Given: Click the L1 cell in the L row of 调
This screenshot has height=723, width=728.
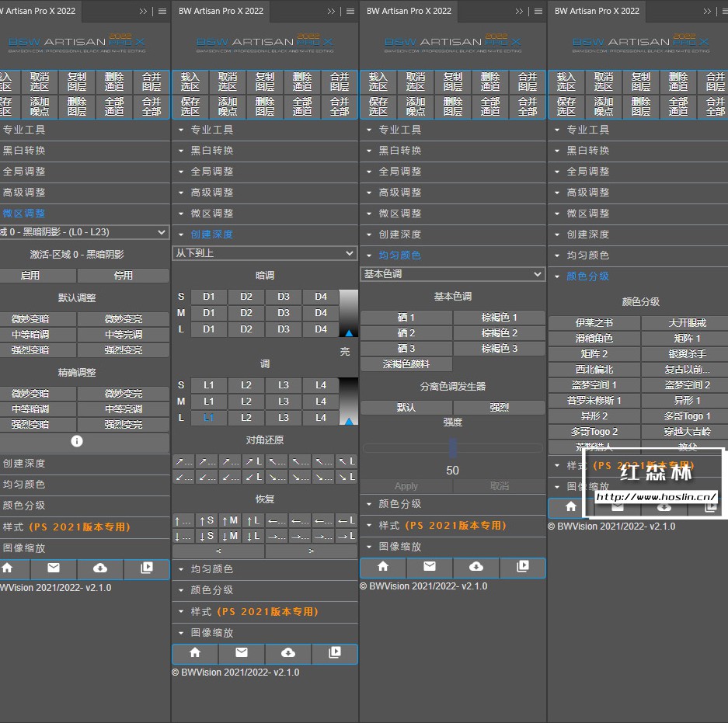Looking at the screenshot, I should [x=208, y=418].
